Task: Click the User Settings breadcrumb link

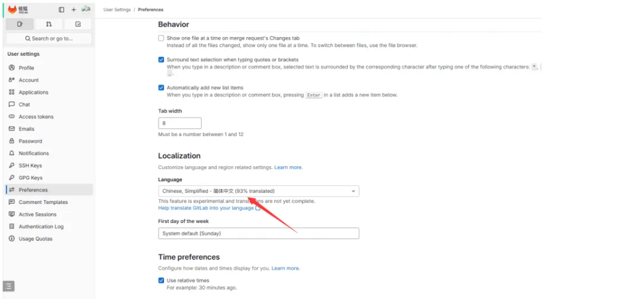Action: 117,9
